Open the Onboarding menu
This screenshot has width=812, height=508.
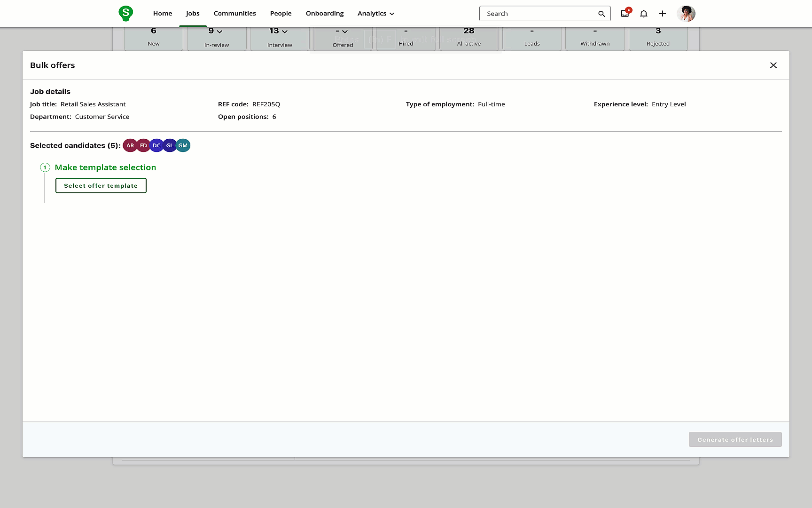click(325, 14)
